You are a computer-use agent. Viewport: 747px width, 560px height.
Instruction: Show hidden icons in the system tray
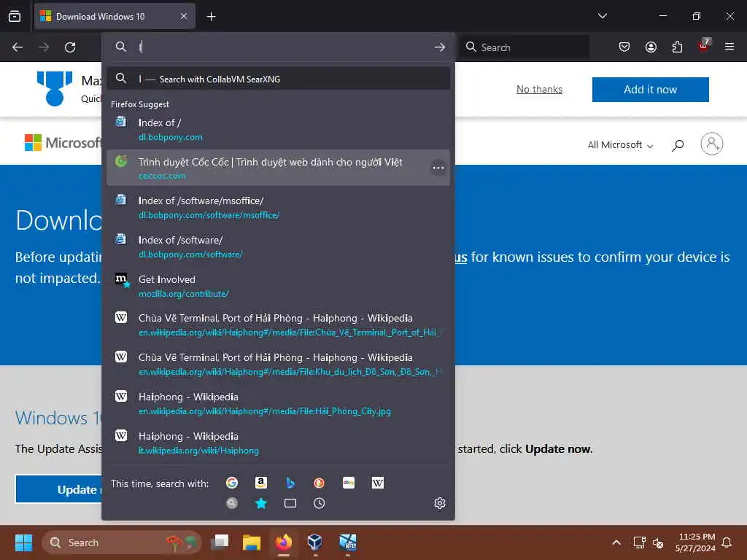[x=616, y=542]
